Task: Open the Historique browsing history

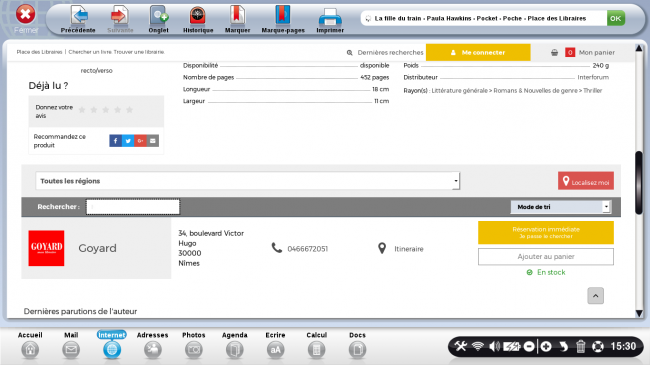Action: coord(198,19)
